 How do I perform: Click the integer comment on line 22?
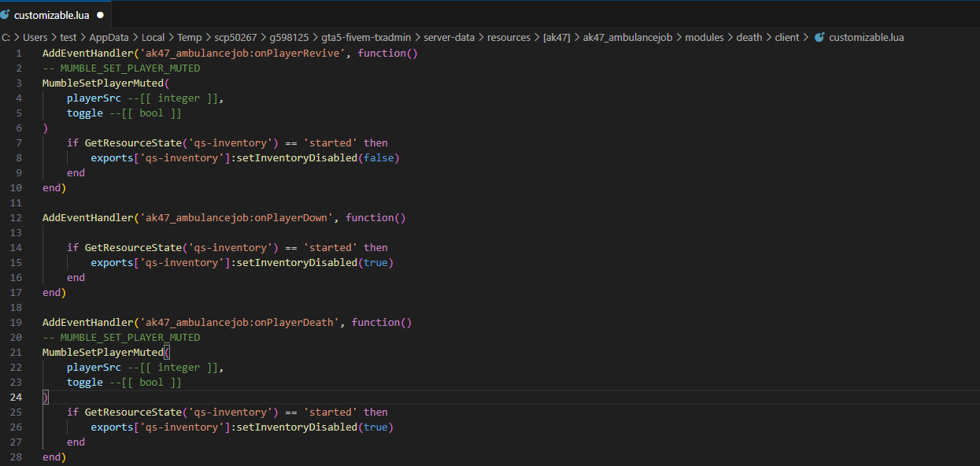coord(176,368)
